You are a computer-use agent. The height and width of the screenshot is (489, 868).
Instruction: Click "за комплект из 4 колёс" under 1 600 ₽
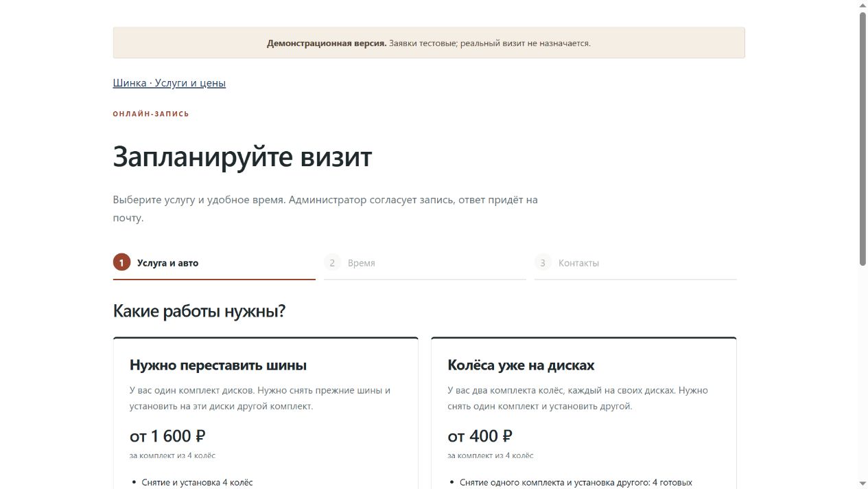pos(172,455)
